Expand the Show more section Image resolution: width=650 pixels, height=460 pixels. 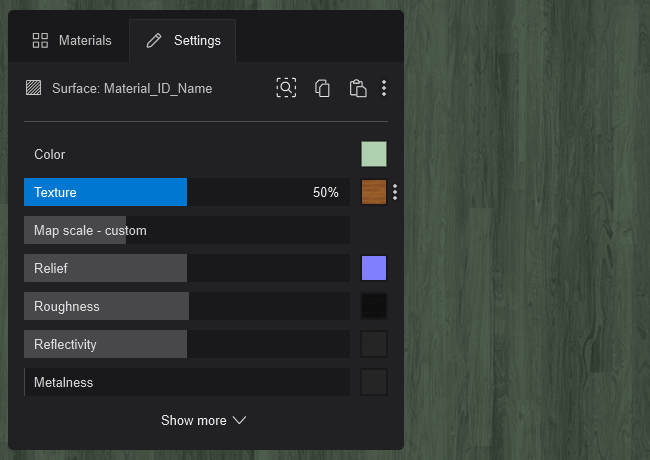point(204,420)
